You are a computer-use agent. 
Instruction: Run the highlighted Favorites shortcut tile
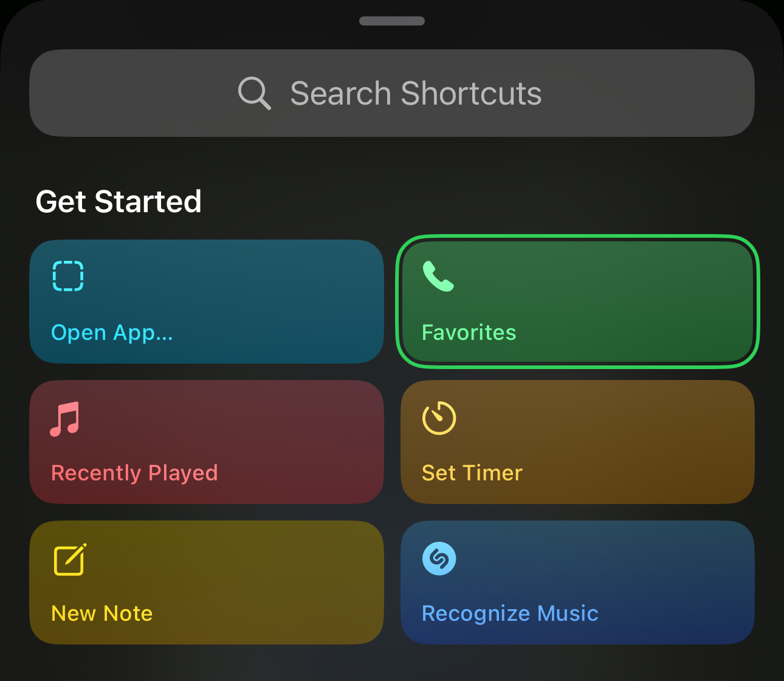(577, 302)
